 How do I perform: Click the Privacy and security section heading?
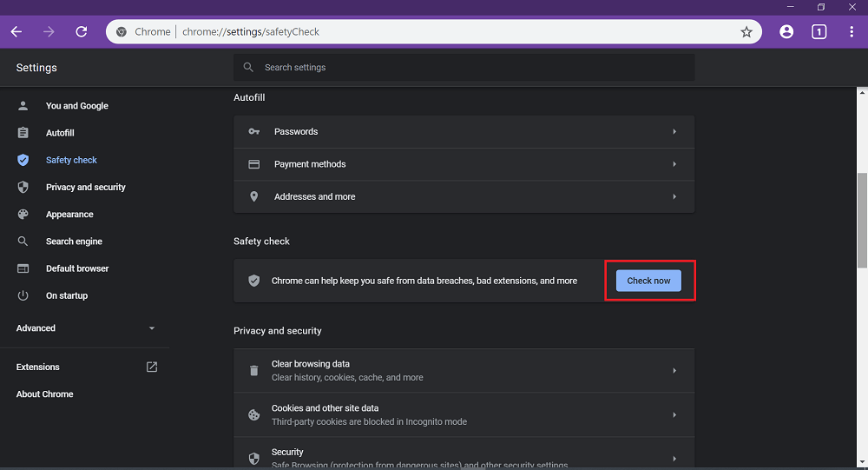tap(278, 331)
